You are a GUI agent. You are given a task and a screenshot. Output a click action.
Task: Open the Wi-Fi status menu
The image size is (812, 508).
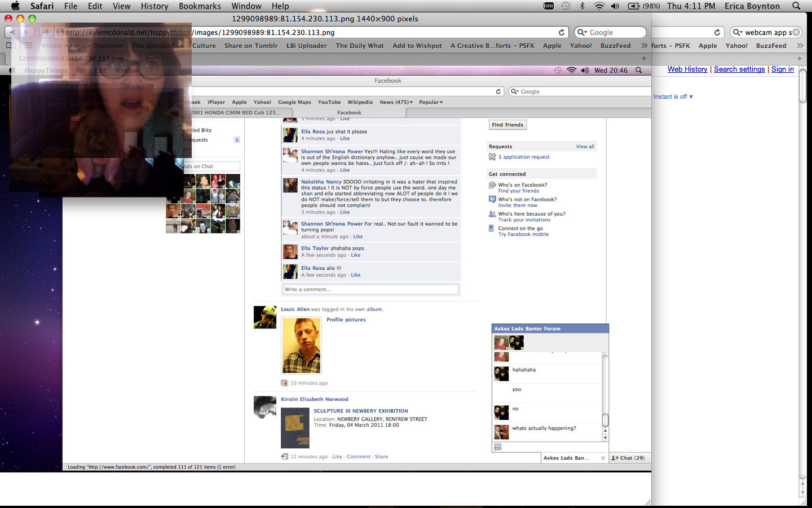click(x=599, y=6)
